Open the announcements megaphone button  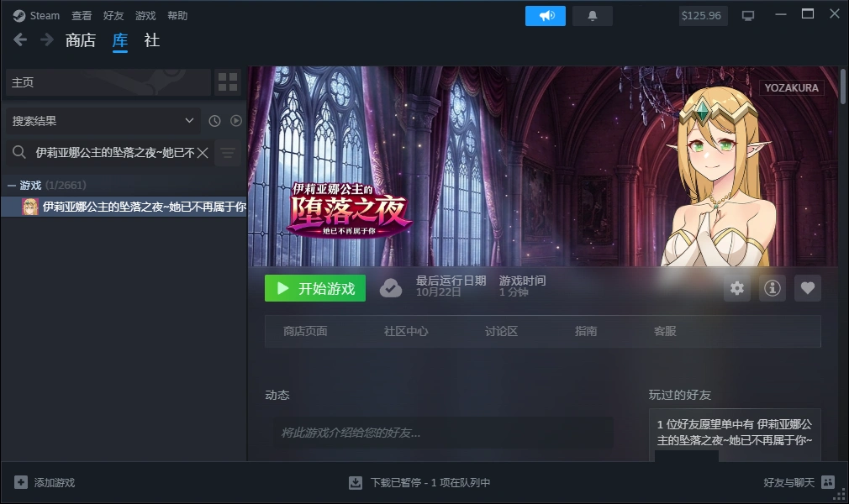click(546, 16)
